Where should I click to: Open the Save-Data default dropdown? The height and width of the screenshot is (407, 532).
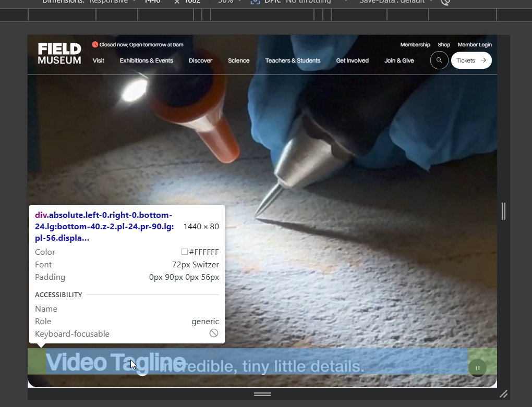click(396, 2)
